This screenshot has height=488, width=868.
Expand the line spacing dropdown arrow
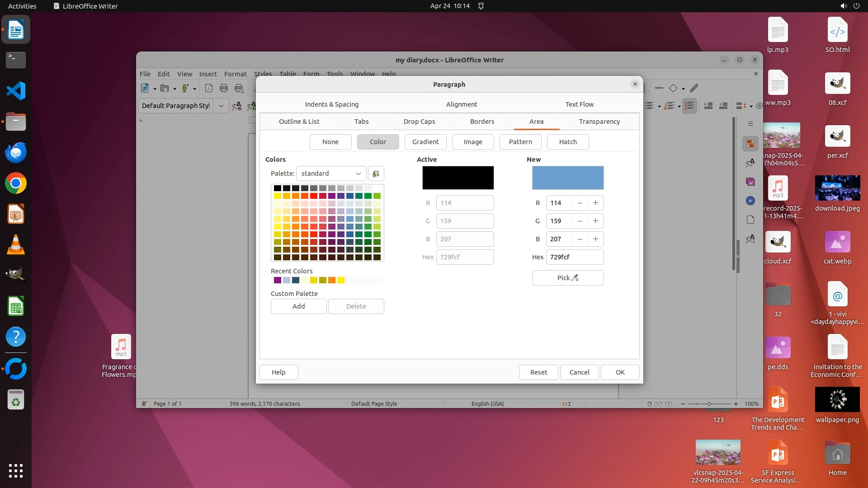tap(751, 106)
